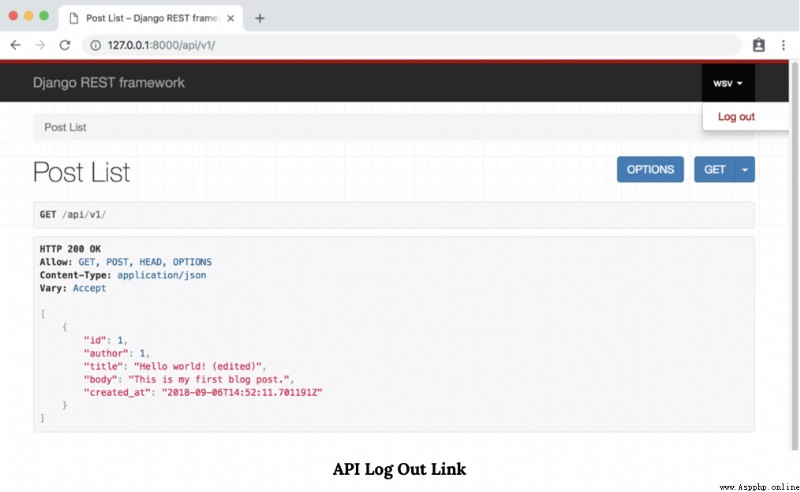Click the clipboard extension icon

(x=759, y=45)
